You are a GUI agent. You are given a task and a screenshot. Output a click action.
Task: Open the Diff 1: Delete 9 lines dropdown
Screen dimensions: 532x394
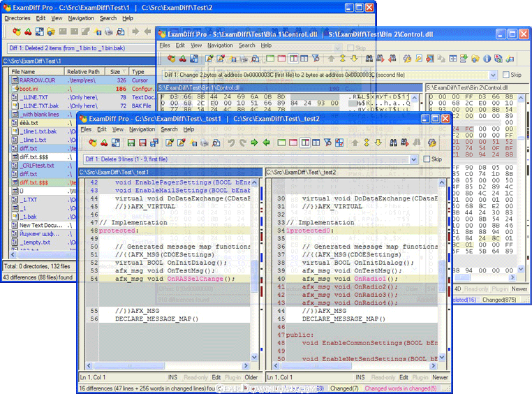click(x=413, y=159)
